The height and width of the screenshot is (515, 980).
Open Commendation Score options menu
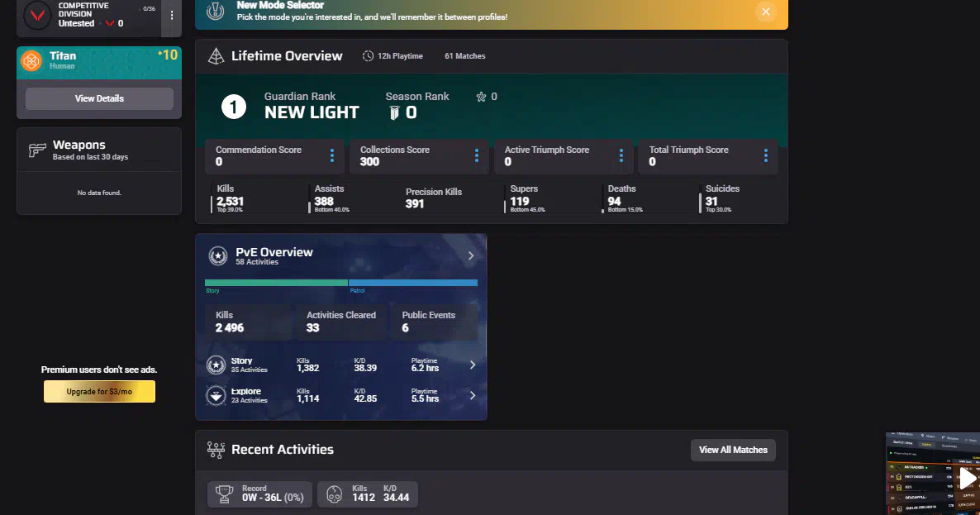(x=332, y=155)
